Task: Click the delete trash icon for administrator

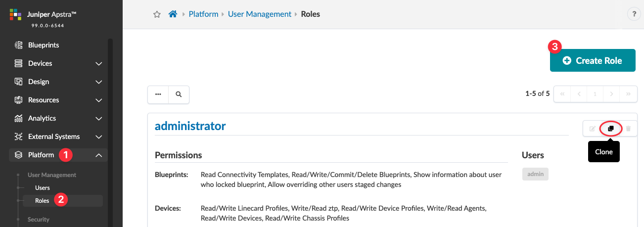Action: pos(628,129)
